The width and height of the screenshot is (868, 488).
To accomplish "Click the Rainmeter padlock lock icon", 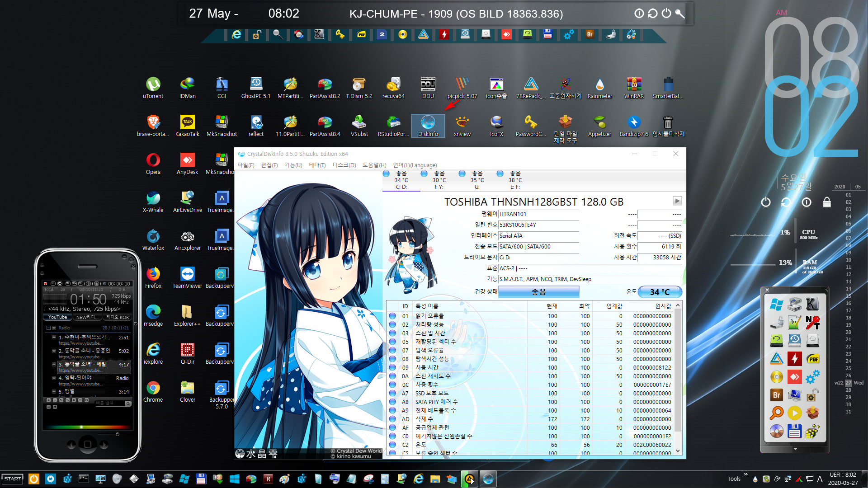I will tap(827, 202).
